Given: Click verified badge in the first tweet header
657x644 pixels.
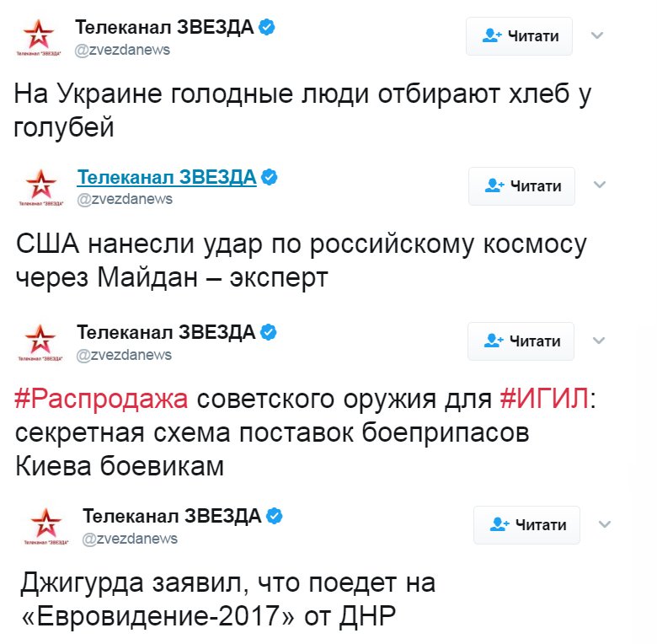Looking at the screenshot, I should point(267,28).
